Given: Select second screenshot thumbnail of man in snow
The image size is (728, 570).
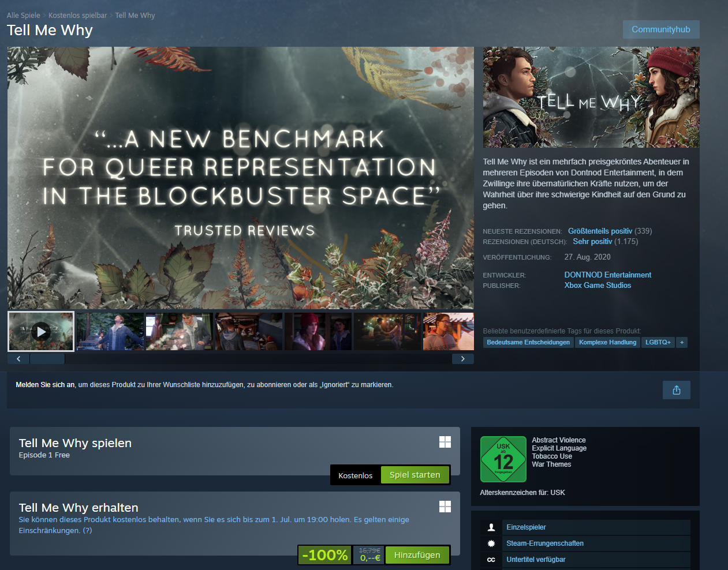Looking at the screenshot, I should coord(110,332).
